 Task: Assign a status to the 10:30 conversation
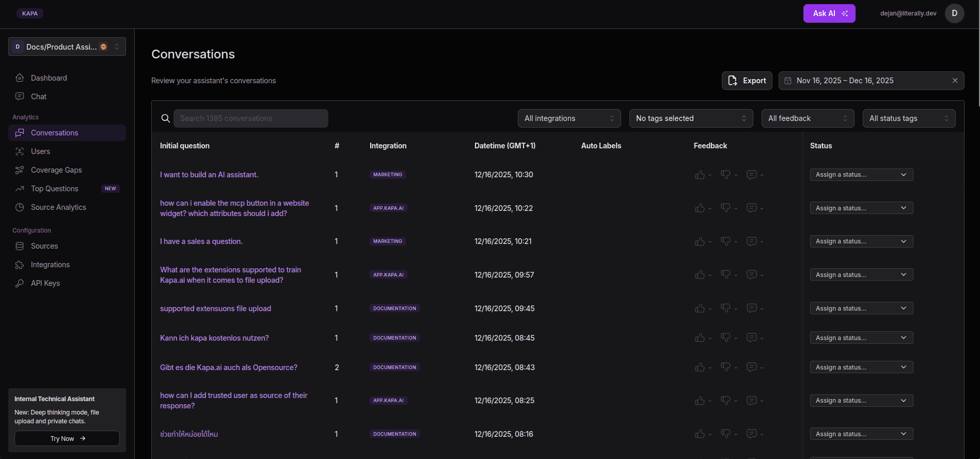pyautogui.click(x=861, y=175)
